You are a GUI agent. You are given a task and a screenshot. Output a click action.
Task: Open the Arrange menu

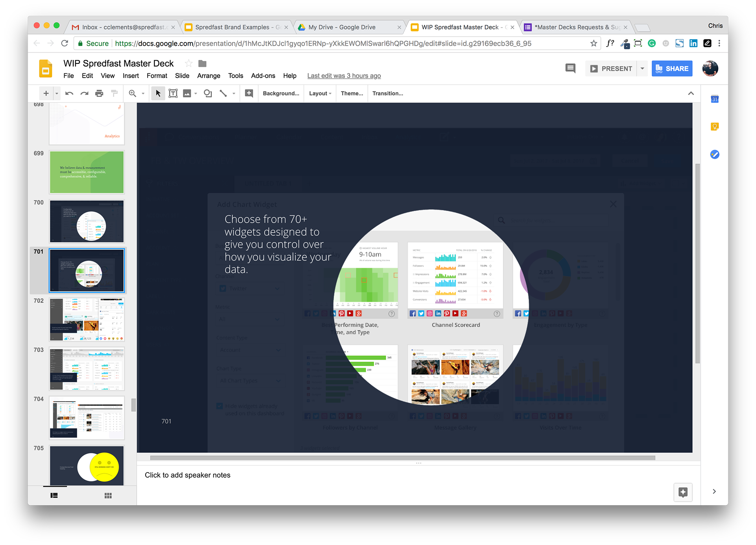click(x=208, y=76)
